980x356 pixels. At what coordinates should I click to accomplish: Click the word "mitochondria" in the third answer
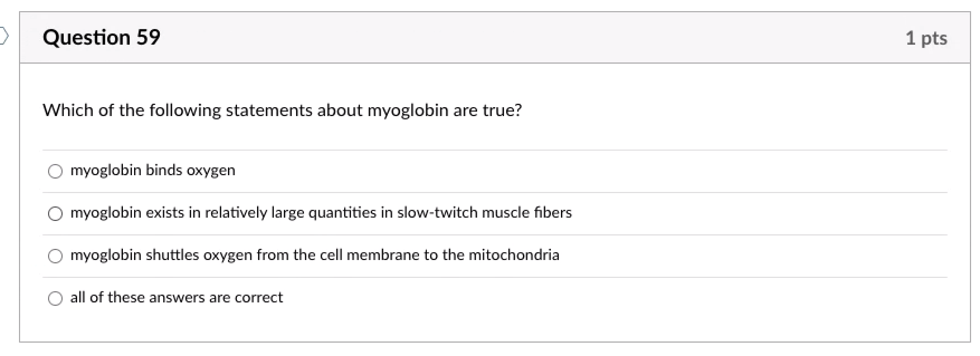coord(513,255)
